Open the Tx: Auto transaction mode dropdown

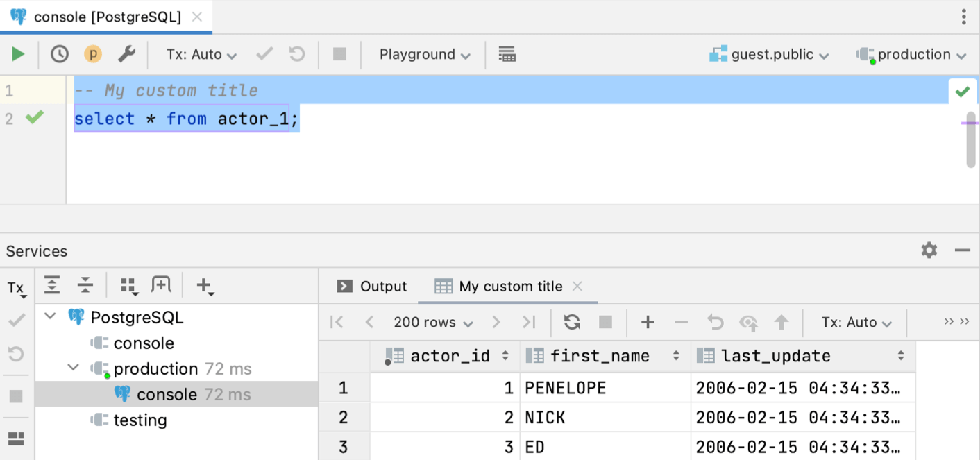tap(201, 54)
